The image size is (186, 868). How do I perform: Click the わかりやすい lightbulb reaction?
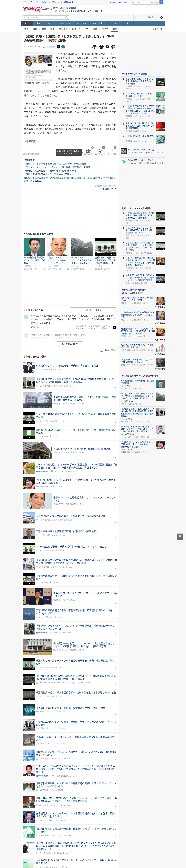click(100, 152)
